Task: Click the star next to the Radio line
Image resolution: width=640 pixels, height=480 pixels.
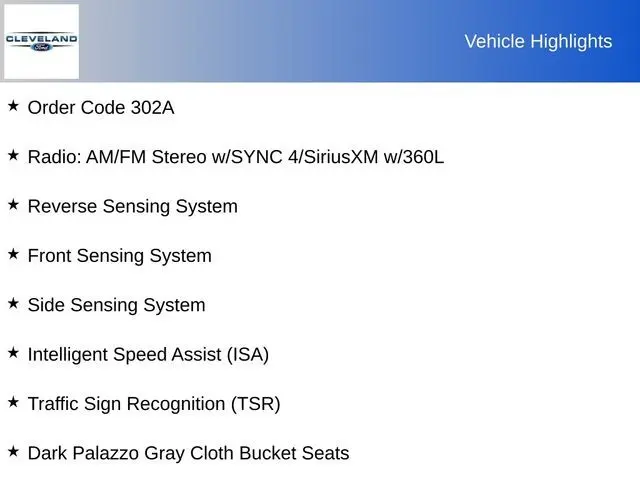Action: [x=13, y=155]
